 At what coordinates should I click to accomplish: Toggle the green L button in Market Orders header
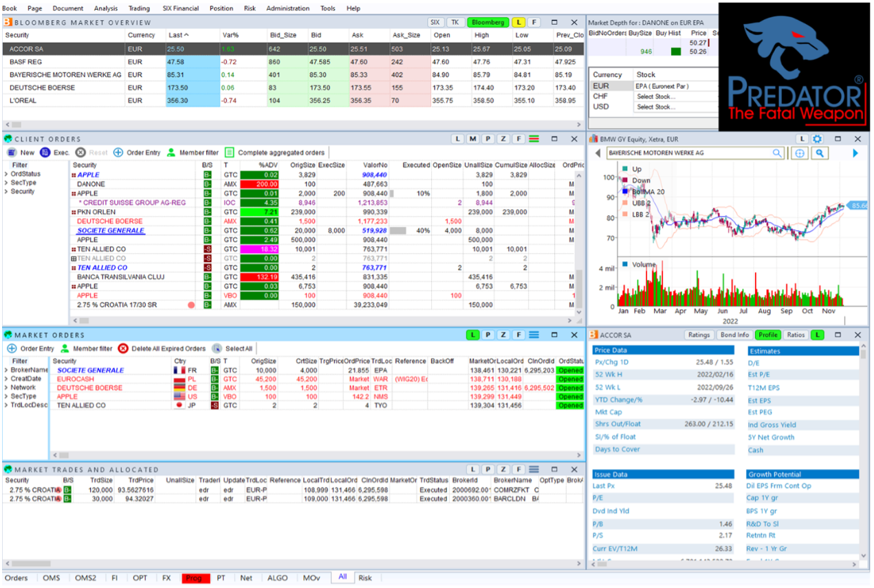(x=472, y=335)
